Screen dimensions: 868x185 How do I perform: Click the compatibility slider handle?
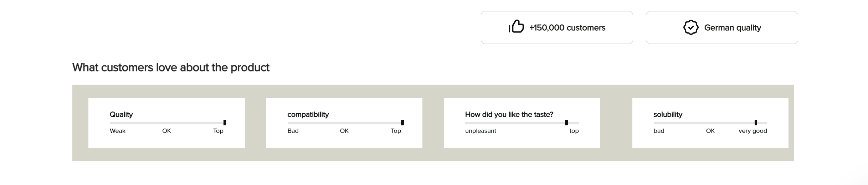402,123
